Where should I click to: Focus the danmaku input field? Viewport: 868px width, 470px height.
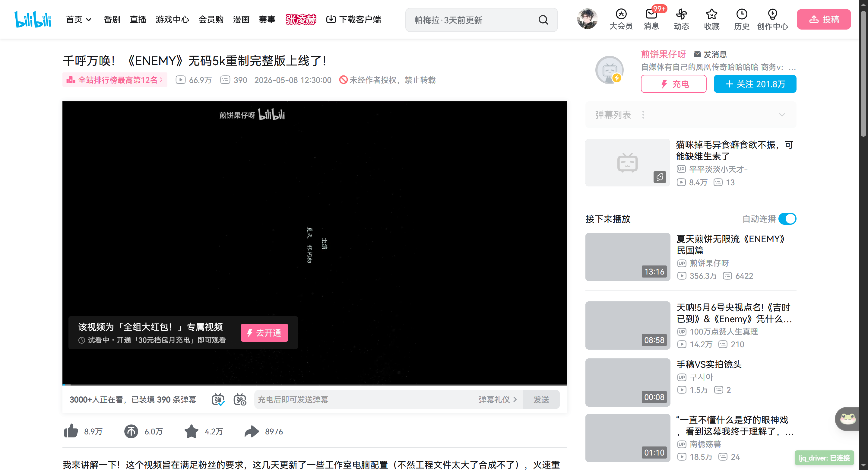(365, 399)
